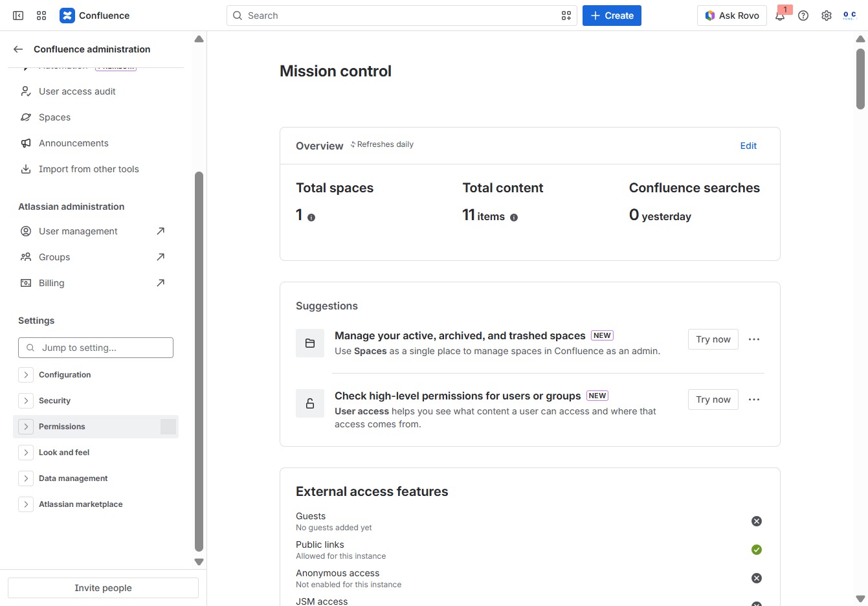The image size is (868, 606).
Task: Click the Mission control heading
Action: pos(335,71)
